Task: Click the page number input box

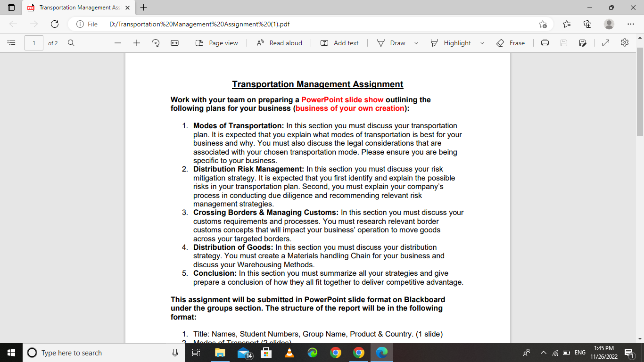Action: point(34,43)
